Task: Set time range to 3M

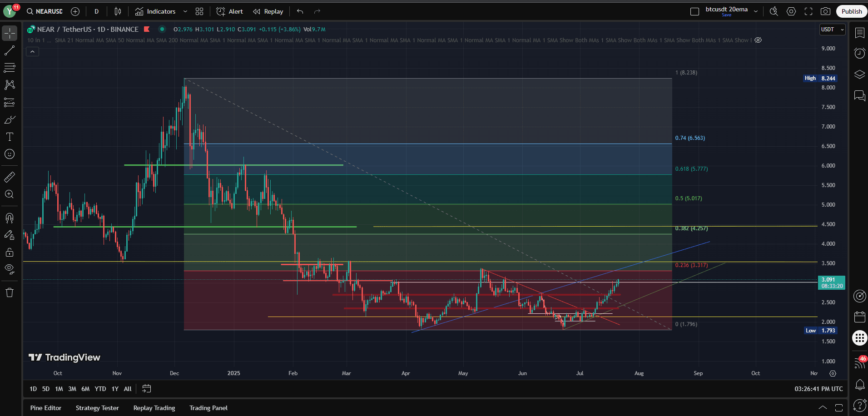Action: pos(72,389)
